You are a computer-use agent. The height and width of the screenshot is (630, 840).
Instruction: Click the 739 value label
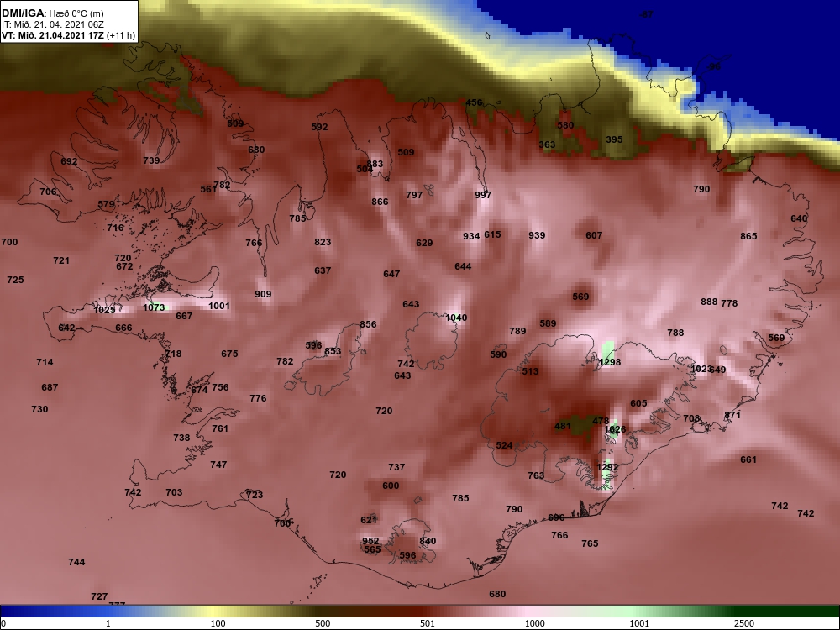[151, 160]
